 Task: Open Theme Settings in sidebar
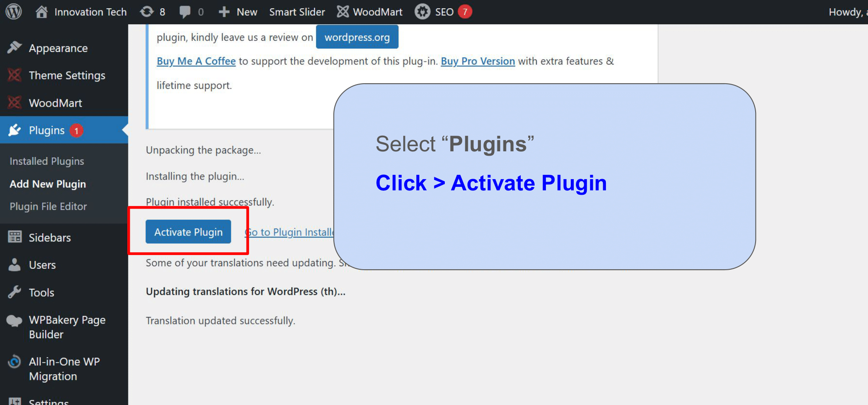click(67, 75)
